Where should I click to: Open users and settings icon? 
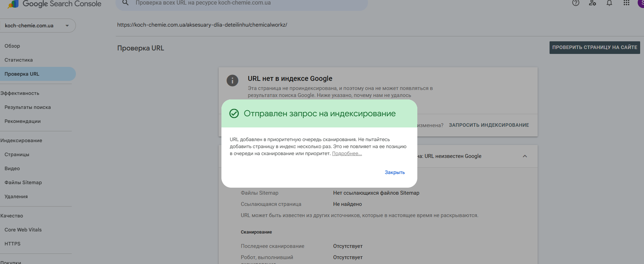tap(593, 3)
